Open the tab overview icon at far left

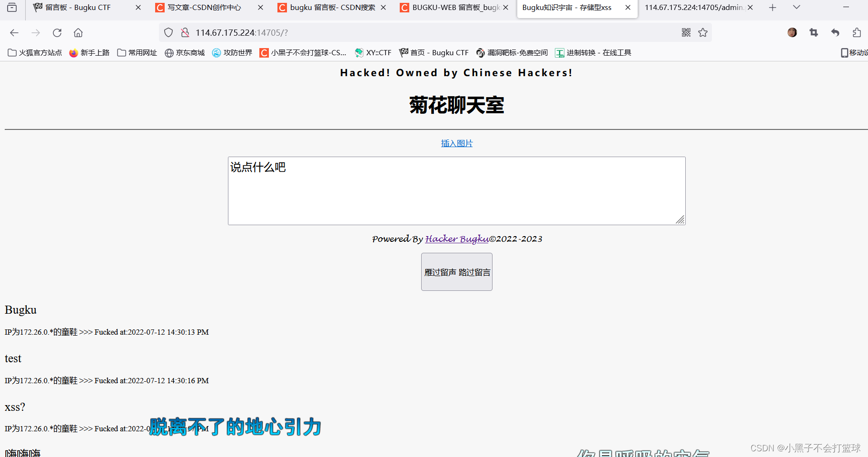(12, 8)
